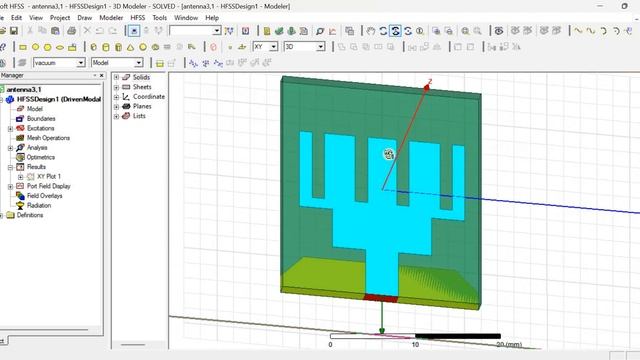Activate the Pan hand tool

(371, 31)
